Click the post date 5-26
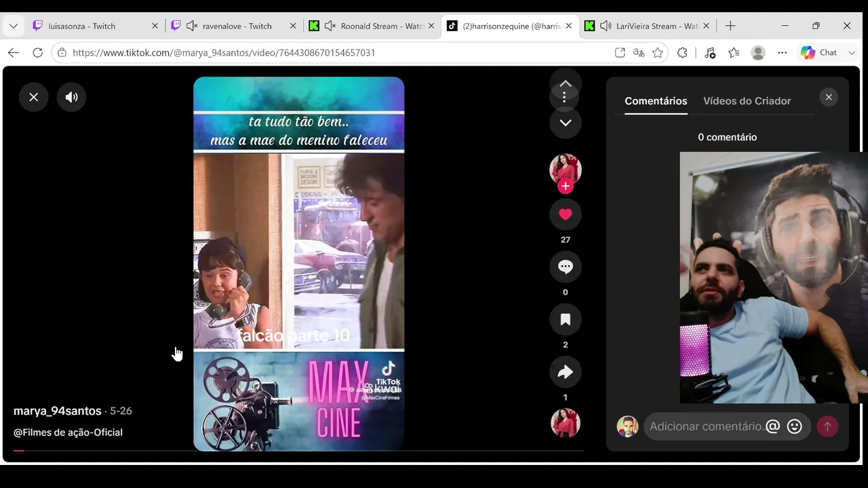Screen dimensions: 868x488 121,411
